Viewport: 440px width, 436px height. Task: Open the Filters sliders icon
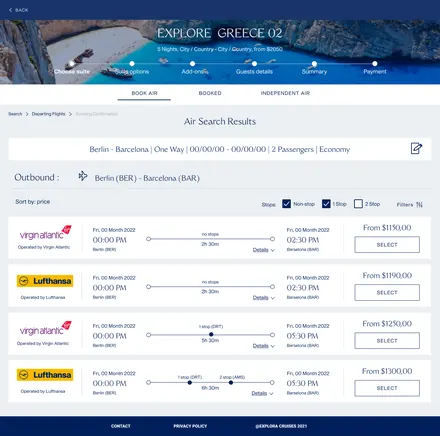[x=419, y=205]
